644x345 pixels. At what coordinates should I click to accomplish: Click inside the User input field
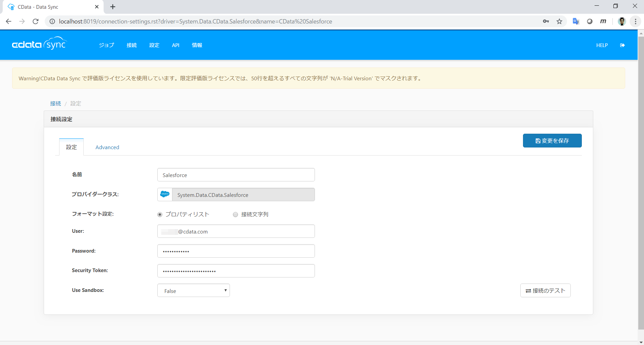(235, 231)
